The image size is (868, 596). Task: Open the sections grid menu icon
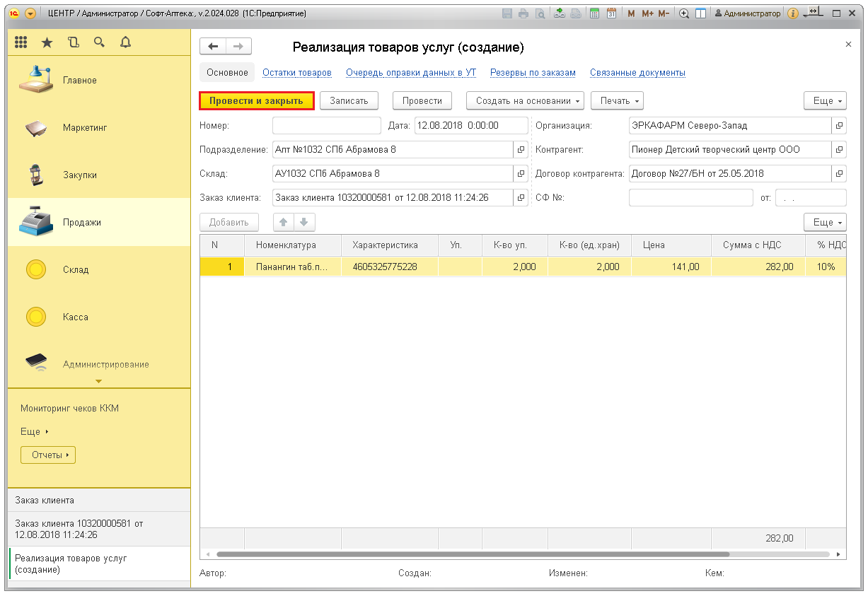point(21,42)
